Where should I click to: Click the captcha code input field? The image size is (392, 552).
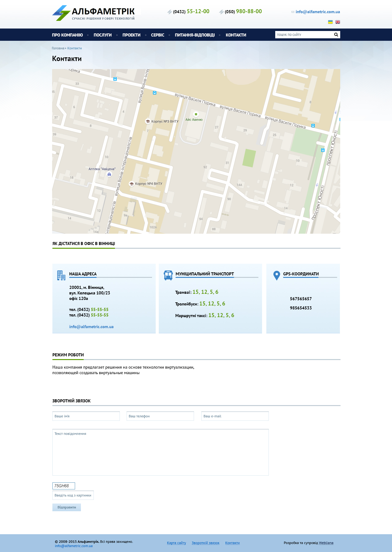pyautogui.click(x=73, y=495)
